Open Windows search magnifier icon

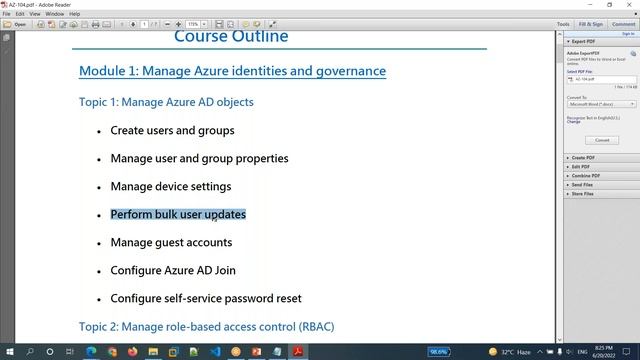(x=30, y=351)
